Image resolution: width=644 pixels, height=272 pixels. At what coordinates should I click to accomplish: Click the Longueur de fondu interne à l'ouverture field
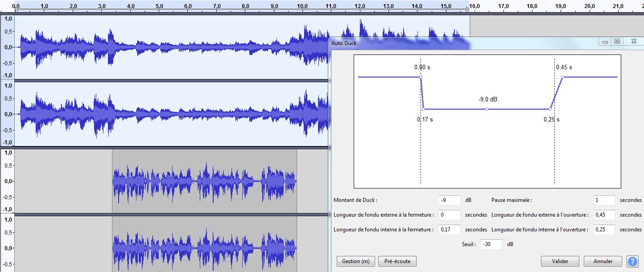[x=604, y=230]
